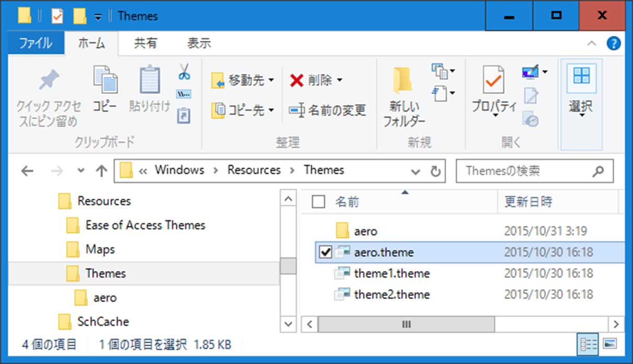The image size is (633, 364).
Task: Expand the Select (選択) dropdown button
Action: [581, 105]
